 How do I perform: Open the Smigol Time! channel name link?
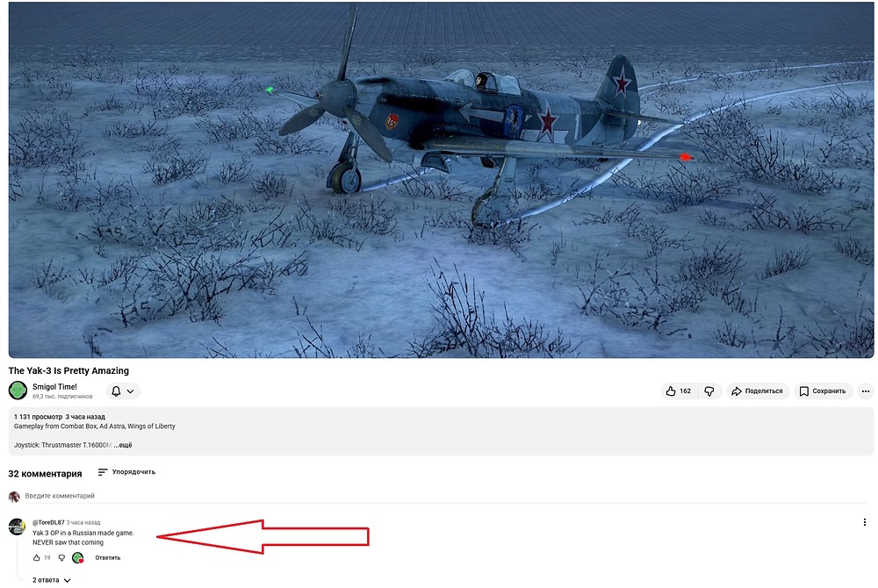[x=54, y=387]
